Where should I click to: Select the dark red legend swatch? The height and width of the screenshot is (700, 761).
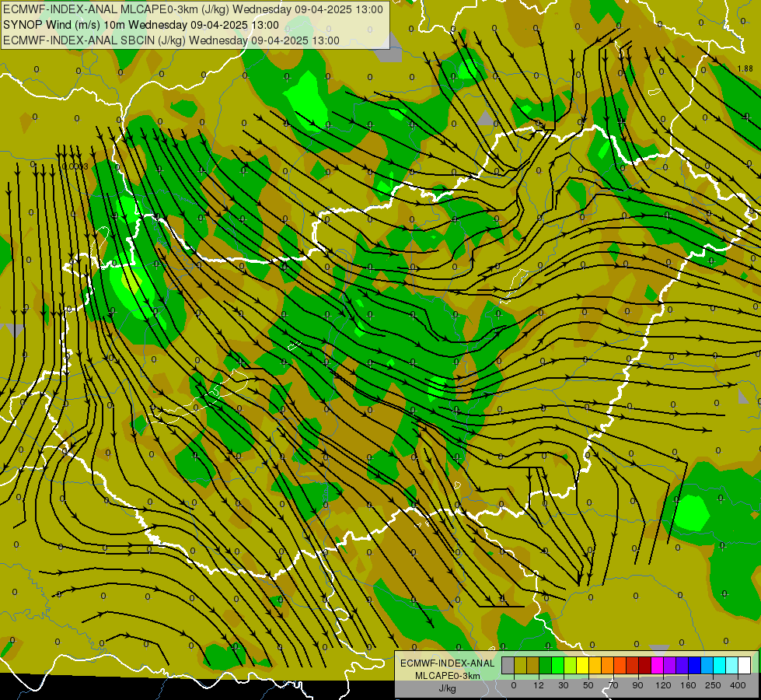[x=645, y=665]
